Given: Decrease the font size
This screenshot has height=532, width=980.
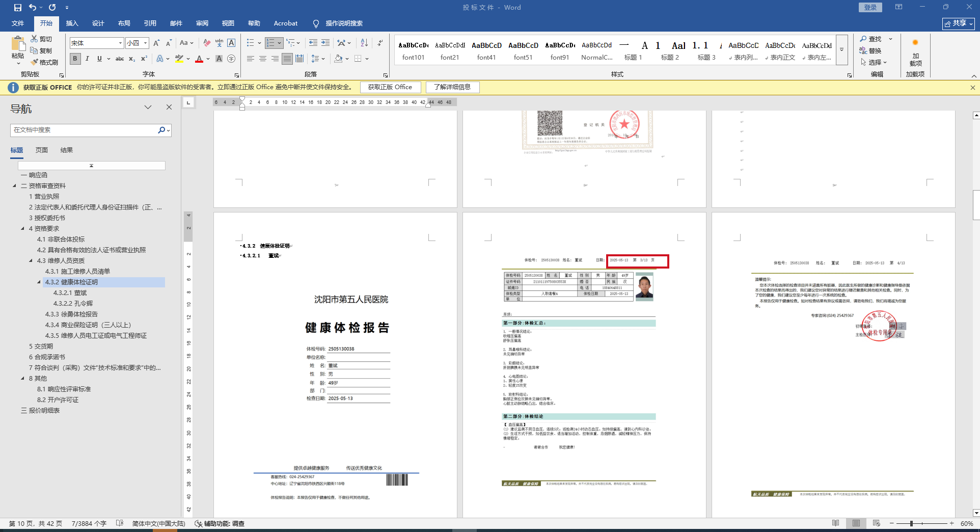Looking at the screenshot, I should tap(169, 43).
